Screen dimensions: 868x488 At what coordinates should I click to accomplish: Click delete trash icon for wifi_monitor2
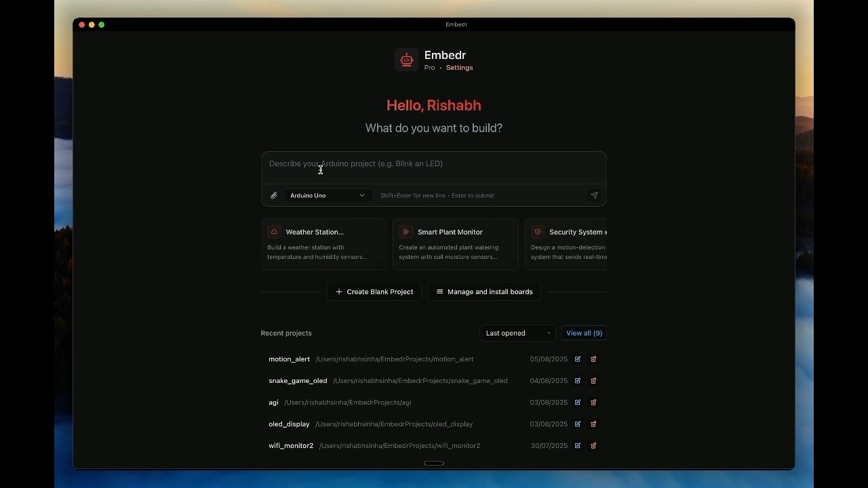tap(593, 446)
